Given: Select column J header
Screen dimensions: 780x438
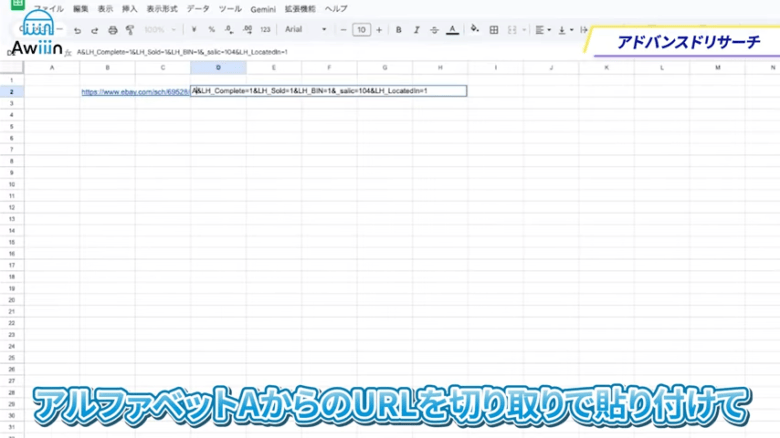Looking at the screenshot, I should (x=551, y=67).
